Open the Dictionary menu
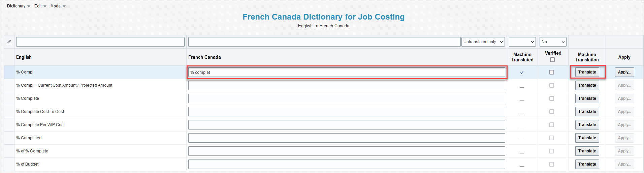Viewport: 644px width, 173px height. click(x=19, y=6)
